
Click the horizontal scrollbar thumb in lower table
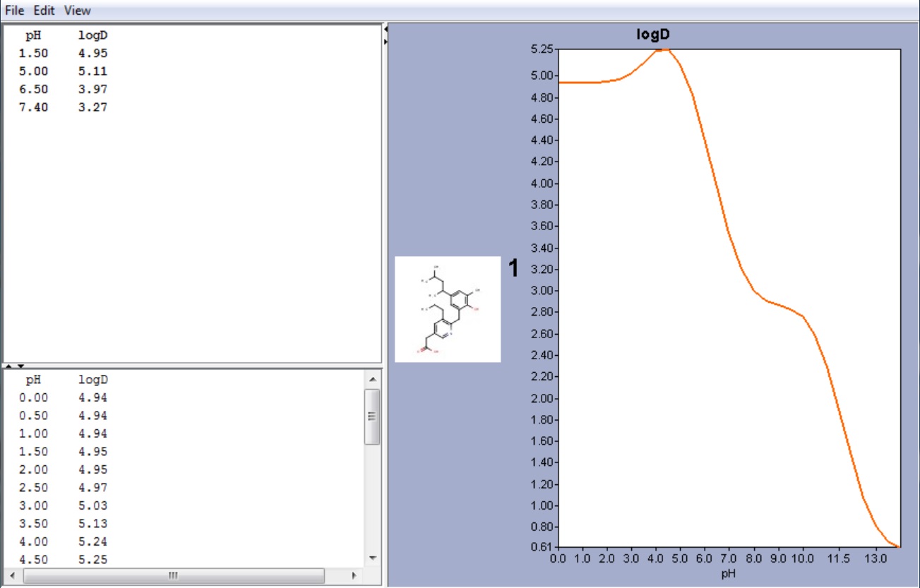pos(172,575)
